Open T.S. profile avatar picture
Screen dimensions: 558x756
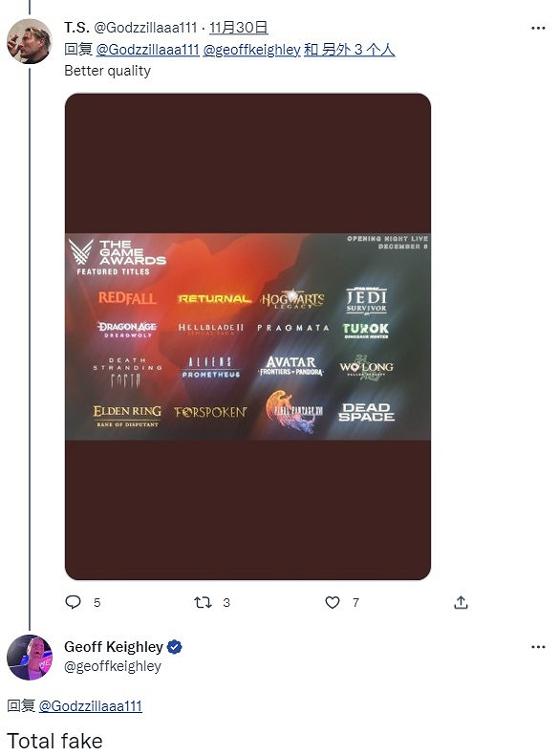[x=30, y=41]
